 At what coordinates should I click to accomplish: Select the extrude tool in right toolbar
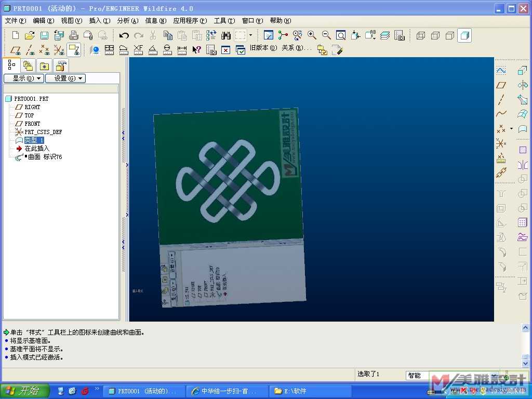click(523, 71)
